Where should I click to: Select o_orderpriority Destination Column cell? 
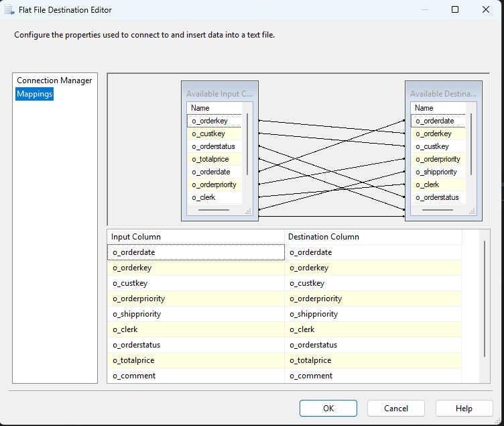[x=373, y=299]
